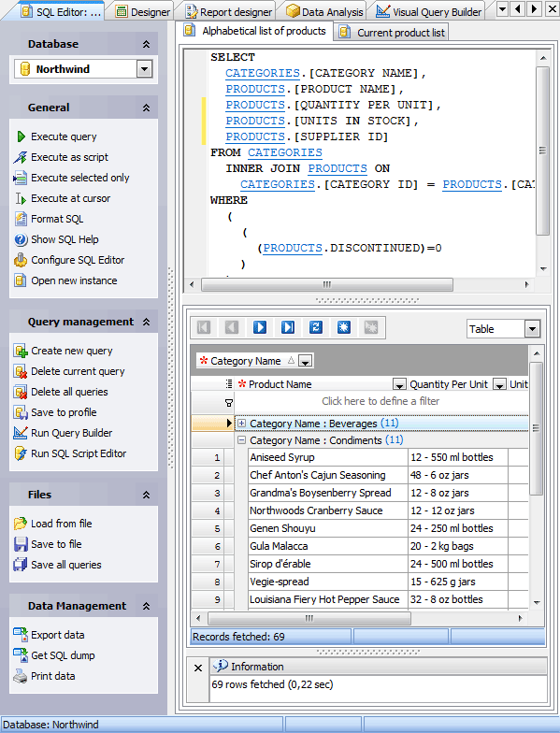Viewport: 560px width, 733px height.
Task: Collapse the Data Management section
Action: [146, 606]
